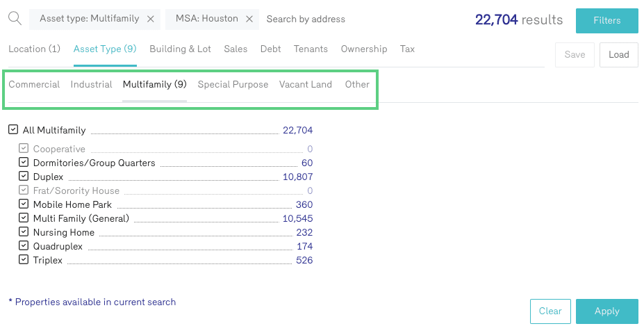The width and height of the screenshot is (644, 333).
Task: Open the Filters button
Action: click(606, 21)
